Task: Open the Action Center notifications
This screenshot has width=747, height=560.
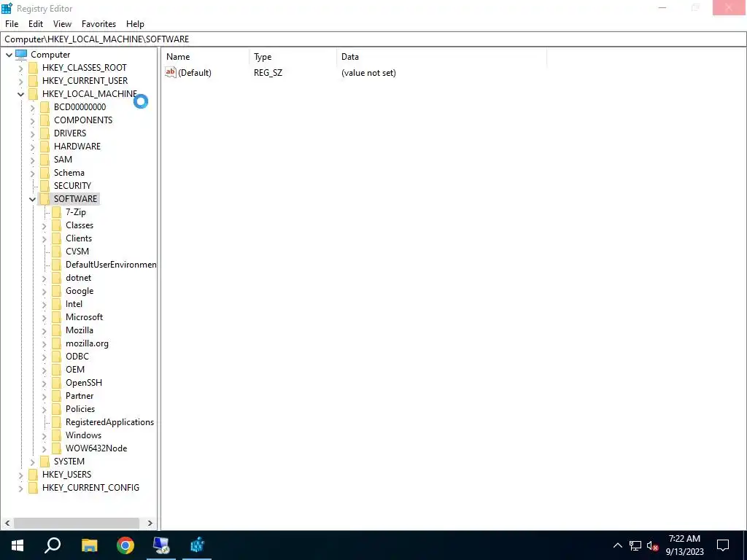Action: pos(723,545)
